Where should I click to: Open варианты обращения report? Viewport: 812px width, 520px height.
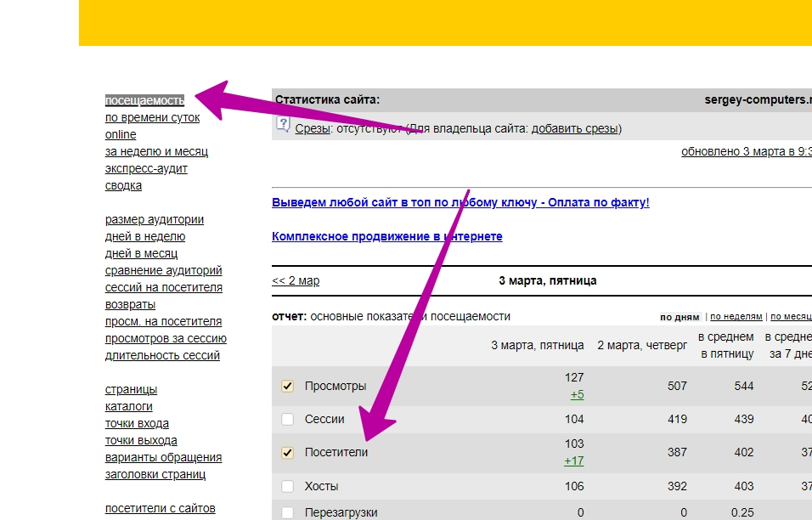(163, 458)
